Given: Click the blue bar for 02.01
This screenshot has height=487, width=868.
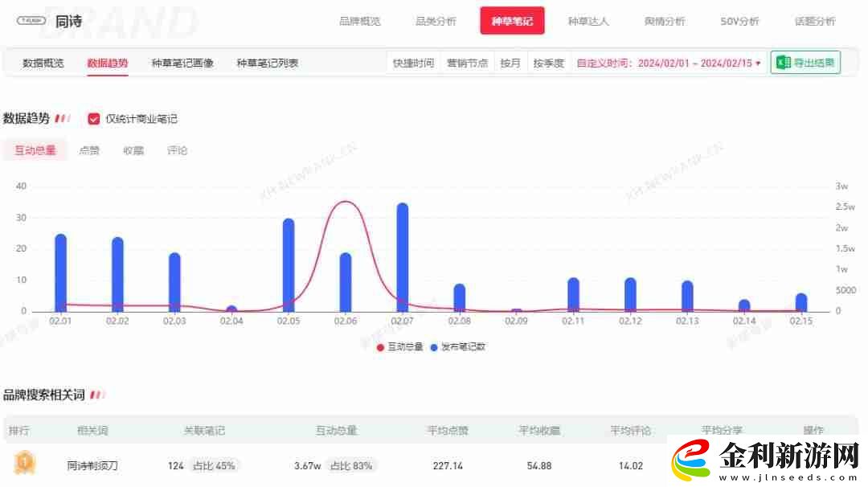Looking at the screenshot, I should [61, 272].
